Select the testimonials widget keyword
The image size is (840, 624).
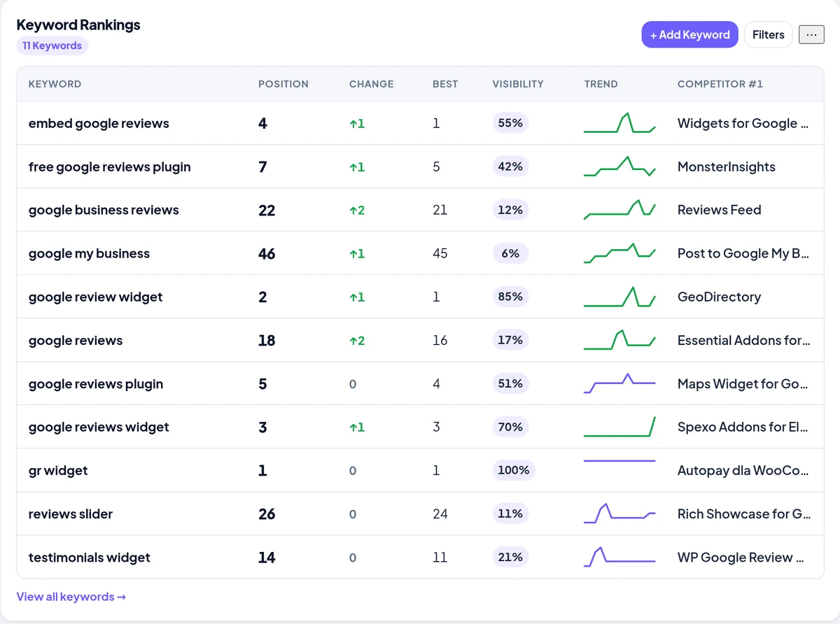(x=90, y=557)
